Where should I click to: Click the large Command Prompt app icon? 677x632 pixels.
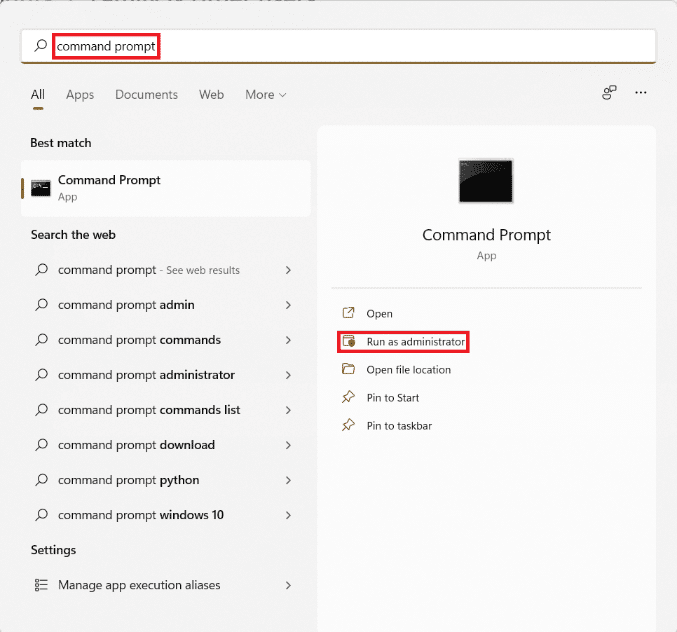point(486,182)
